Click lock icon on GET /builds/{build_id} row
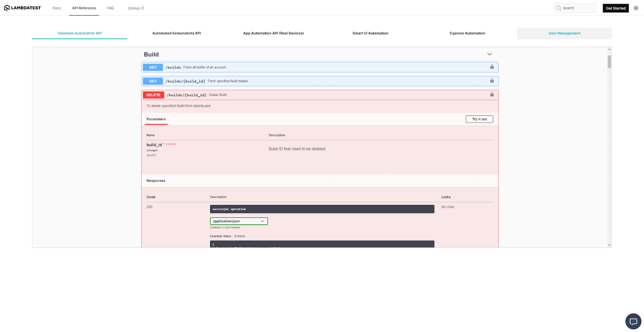644x332 pixels. [x=492, y=80]
